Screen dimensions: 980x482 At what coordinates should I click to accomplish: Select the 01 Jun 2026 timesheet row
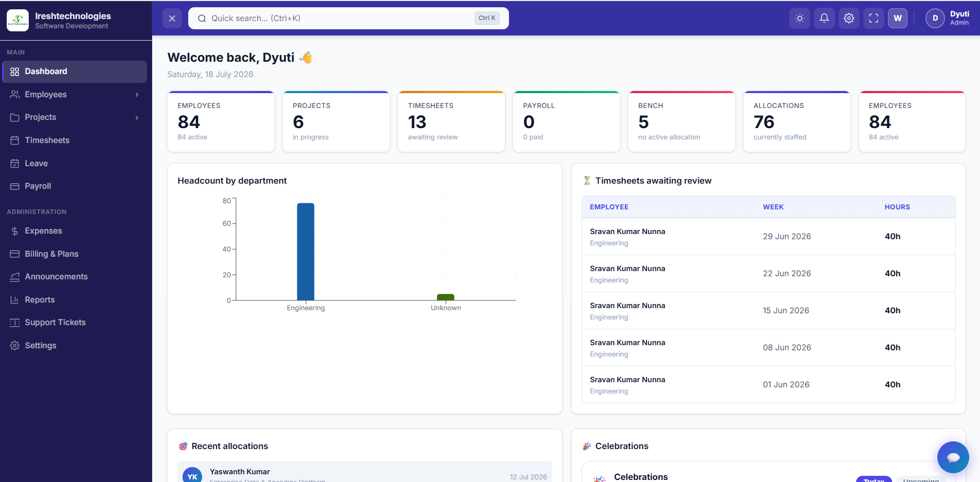tap(769, 385)
